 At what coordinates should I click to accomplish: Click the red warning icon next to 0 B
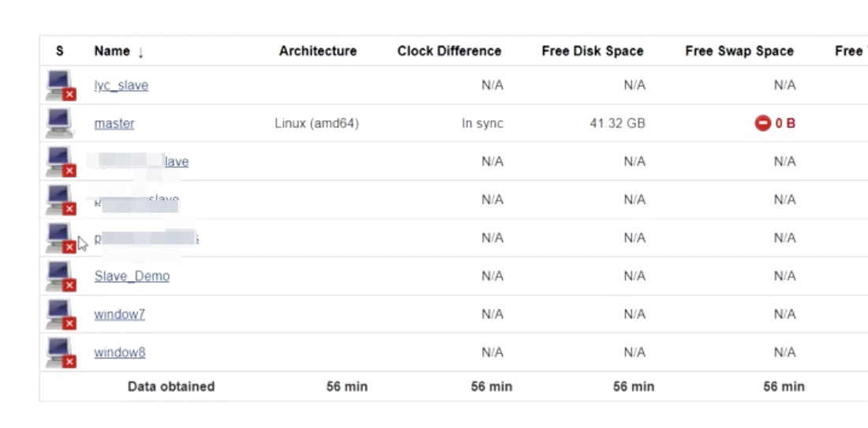[x=762, y=123]
